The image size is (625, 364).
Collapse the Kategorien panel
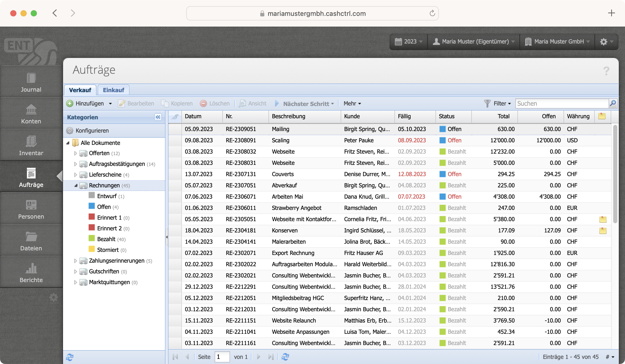click(x=158, y=117)
